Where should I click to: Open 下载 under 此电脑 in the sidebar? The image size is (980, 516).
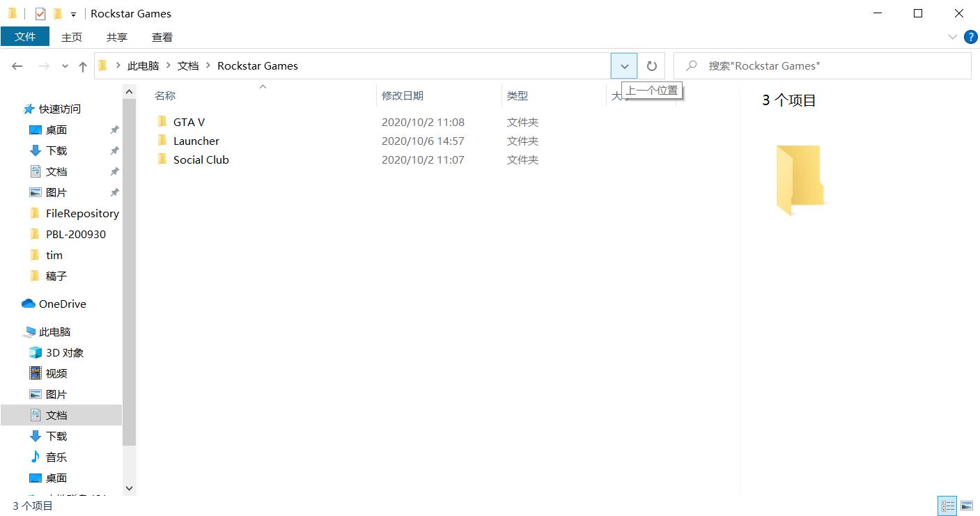[48, 437]
